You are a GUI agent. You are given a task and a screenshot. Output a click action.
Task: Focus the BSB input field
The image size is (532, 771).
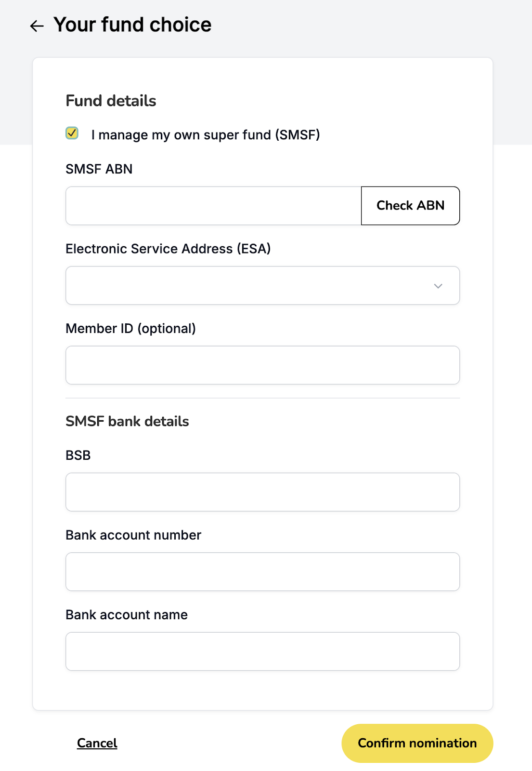coord(263,492)
